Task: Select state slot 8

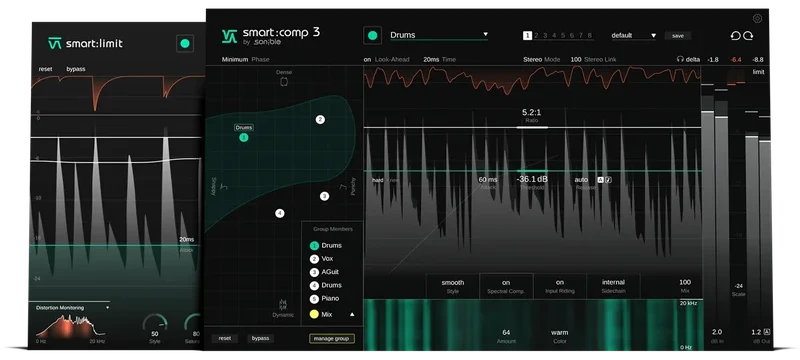Action: 590,35
